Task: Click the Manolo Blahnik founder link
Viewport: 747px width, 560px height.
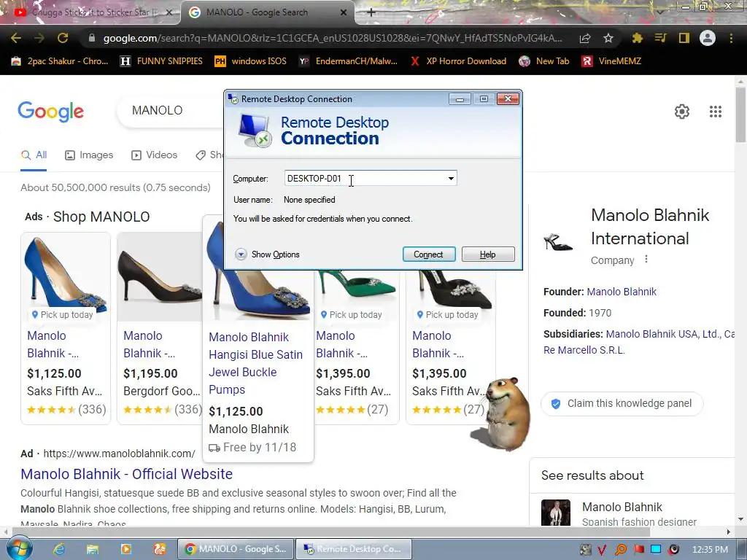Action: point(622,292)
